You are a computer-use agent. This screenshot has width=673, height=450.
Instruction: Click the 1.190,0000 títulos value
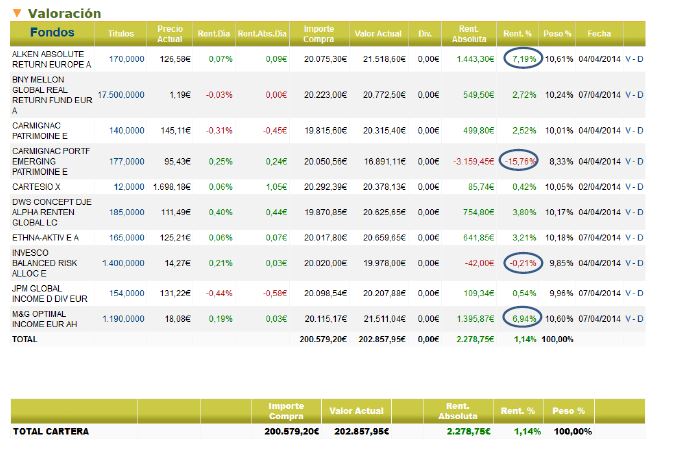click(123, 319)
